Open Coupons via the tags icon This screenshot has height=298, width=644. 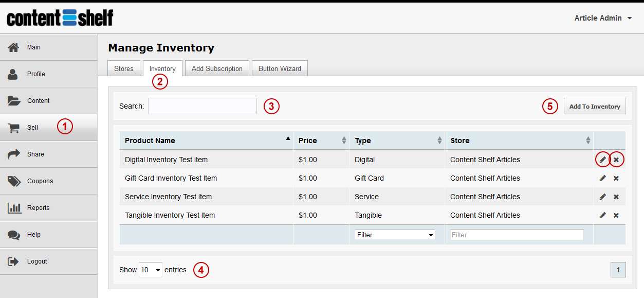[14, 181]
